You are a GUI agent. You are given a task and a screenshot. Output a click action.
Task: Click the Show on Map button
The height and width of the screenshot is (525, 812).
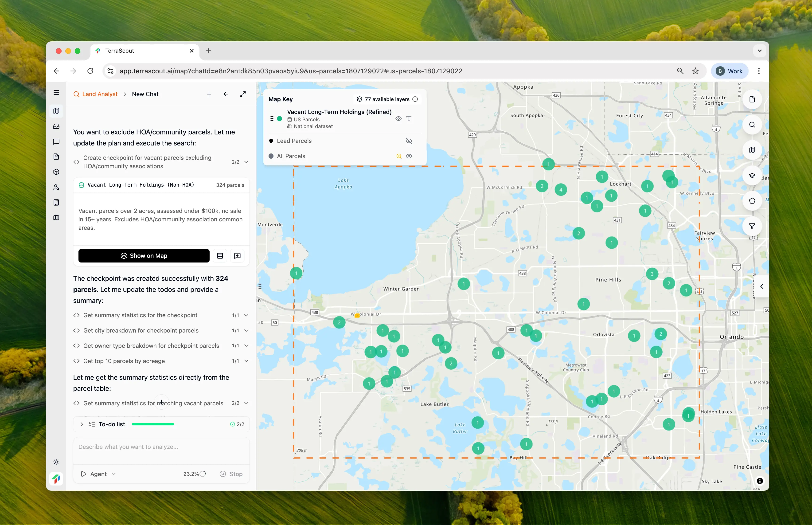pyautogui.click(x=144, y=256)
